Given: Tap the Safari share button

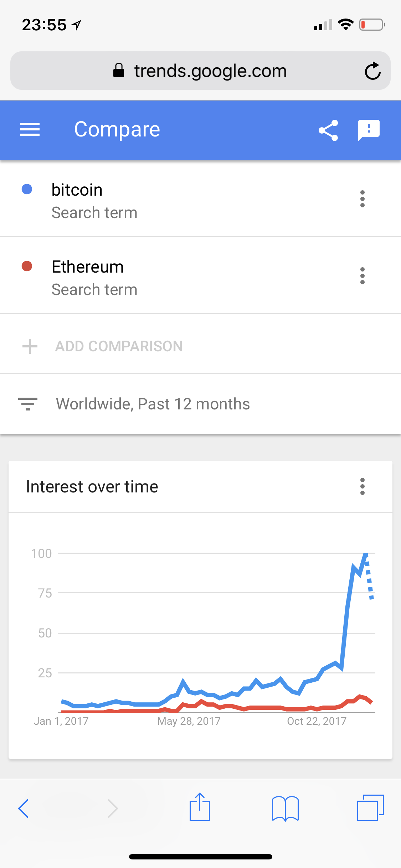Looking at the screenshot, I should point(200,807).
